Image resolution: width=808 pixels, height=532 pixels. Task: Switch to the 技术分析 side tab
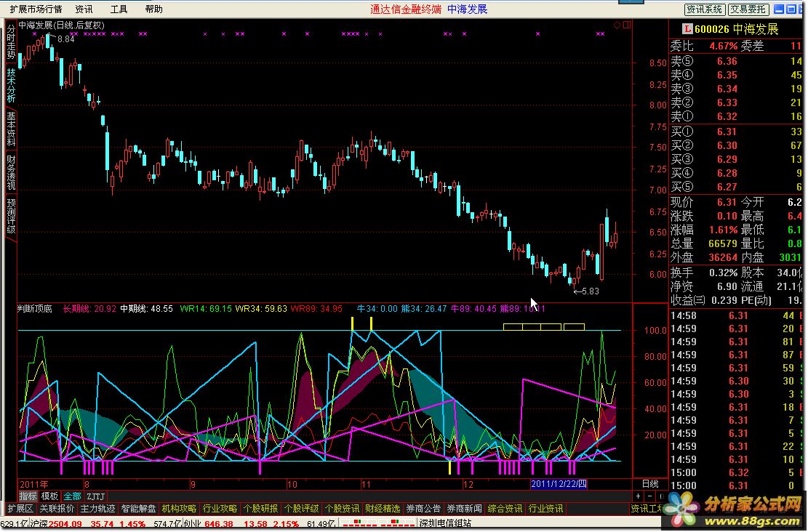tap(12, 86)
